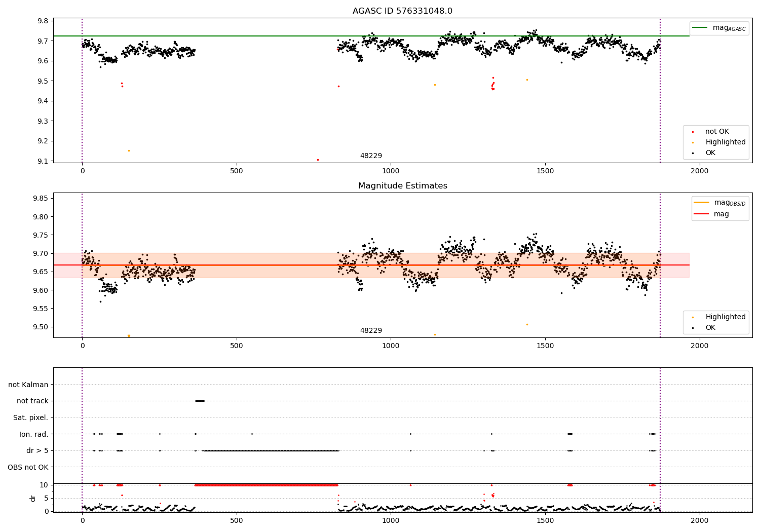Image resolution: width=760 pixels, height=532 pixels.
Task: Click the 9.50 y-tick label in middle plot
Action: pyautogui.click(x=41, y=327)
